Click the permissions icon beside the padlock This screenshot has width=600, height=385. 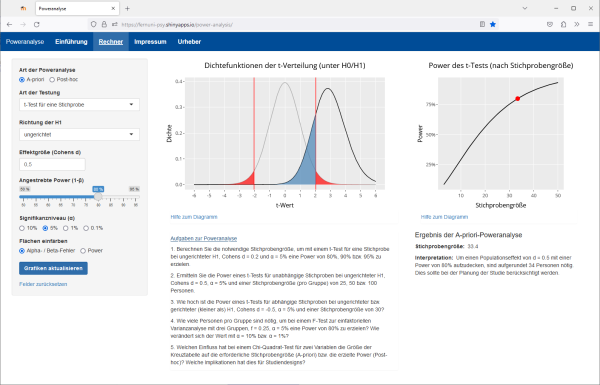pyautogui.click(x=114, y=24)
